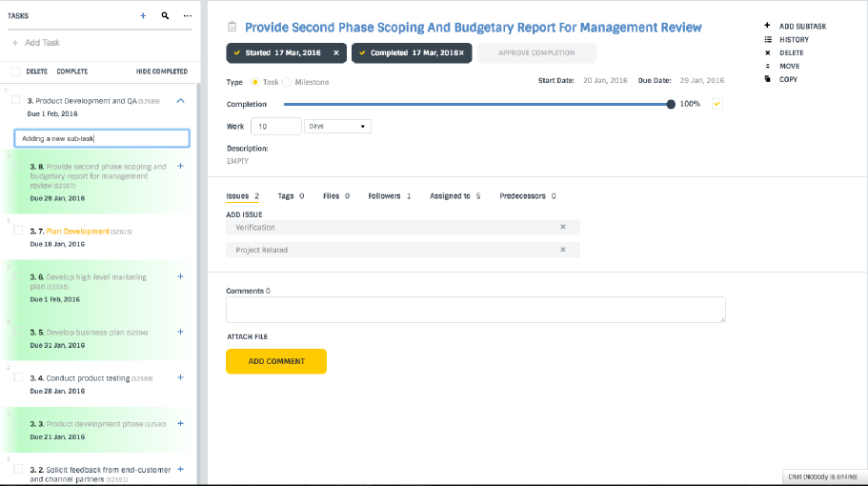Add subtask to Develop business plan

pos(180,332)
